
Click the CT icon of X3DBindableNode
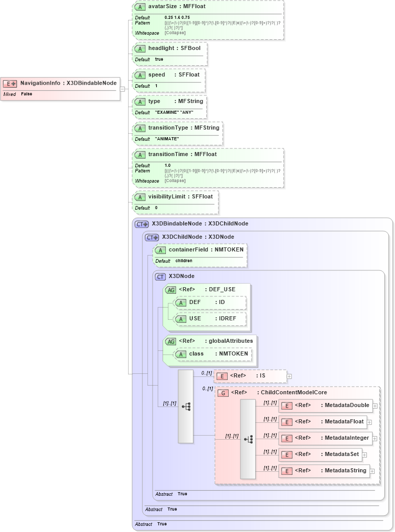pos(141,224)
